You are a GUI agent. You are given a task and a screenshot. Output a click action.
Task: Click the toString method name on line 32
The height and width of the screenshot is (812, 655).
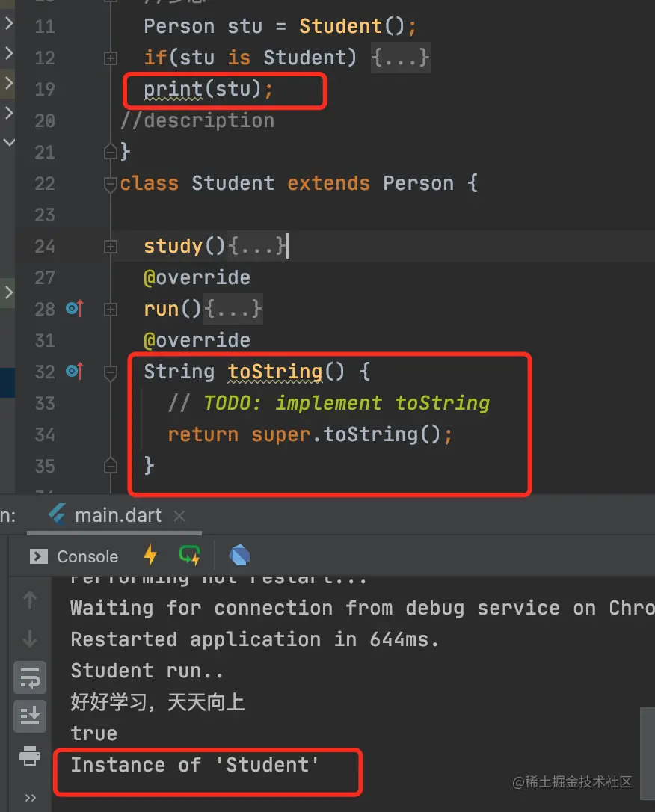(x=275, y=372)
